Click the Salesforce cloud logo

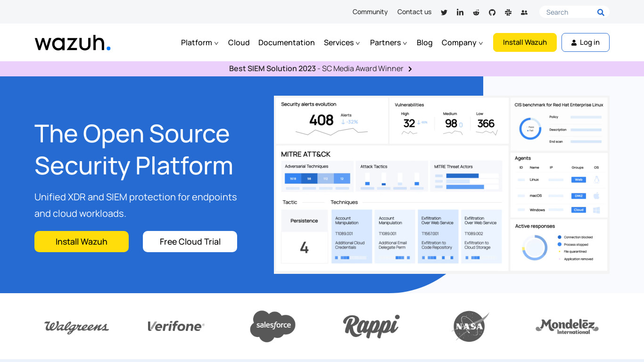click(273, 326)
